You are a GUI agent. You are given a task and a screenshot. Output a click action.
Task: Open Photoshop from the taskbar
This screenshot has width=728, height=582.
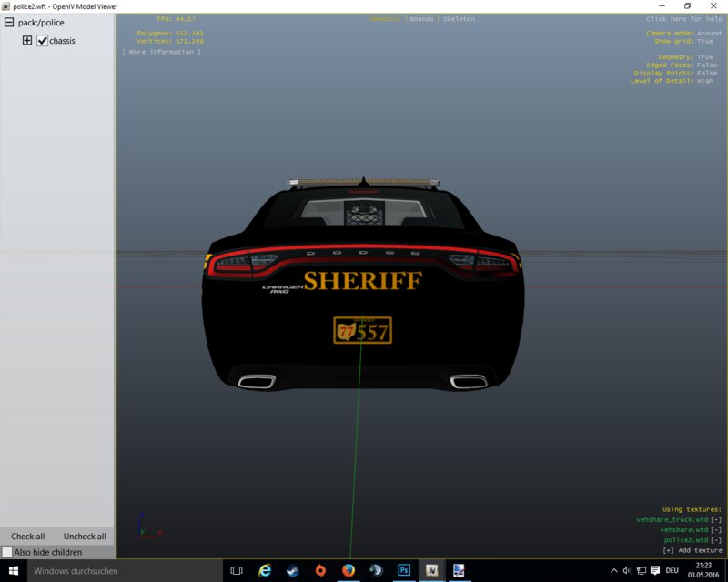coord(404,570)
